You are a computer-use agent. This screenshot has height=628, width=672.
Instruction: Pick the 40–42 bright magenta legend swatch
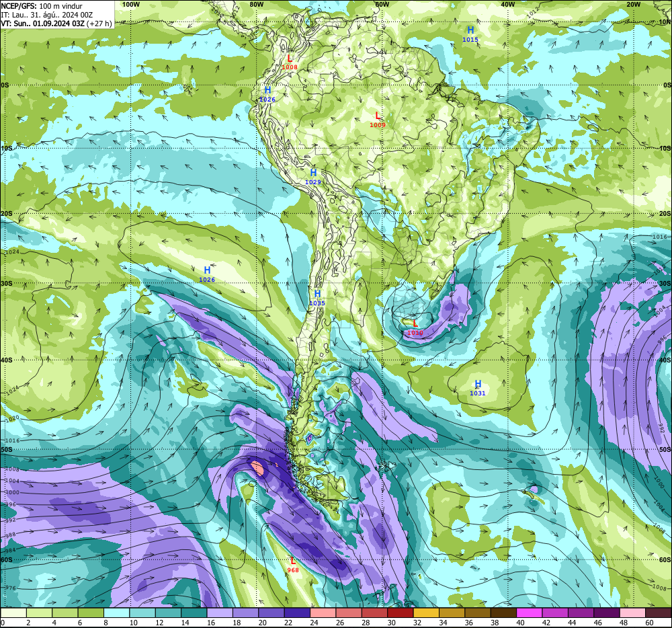(x=530, y=613)
